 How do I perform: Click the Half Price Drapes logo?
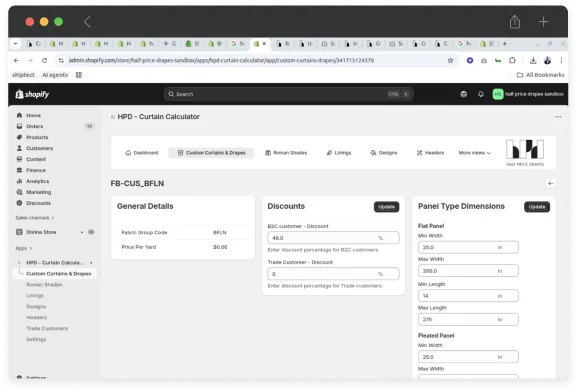coord(525,153)
